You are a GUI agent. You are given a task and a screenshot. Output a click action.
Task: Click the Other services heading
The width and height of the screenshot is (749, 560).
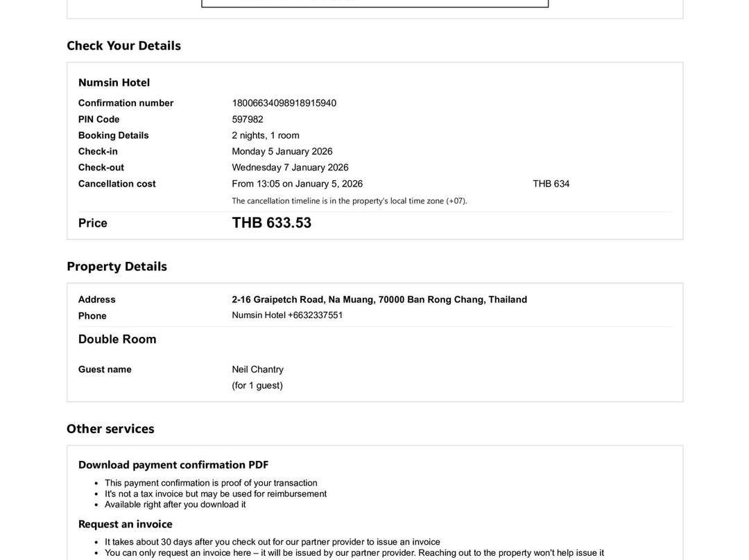110,428
